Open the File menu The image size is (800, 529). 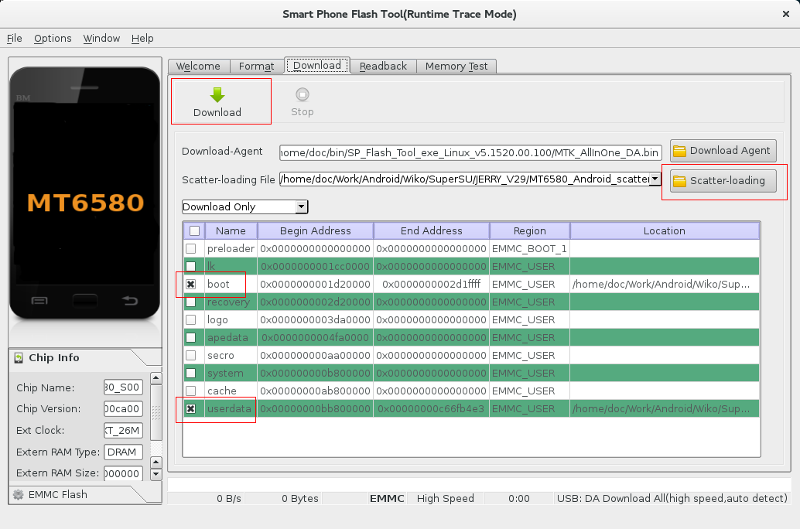point(14,38)
